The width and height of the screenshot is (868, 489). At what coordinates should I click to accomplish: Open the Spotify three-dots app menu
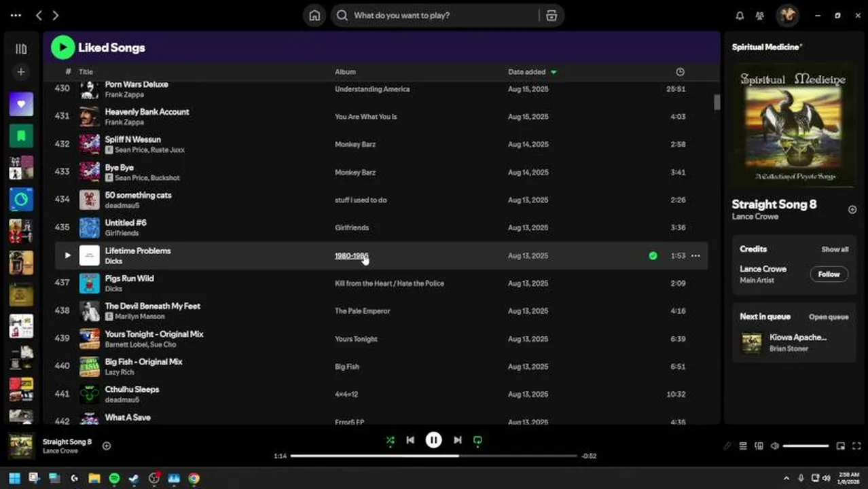16,15
